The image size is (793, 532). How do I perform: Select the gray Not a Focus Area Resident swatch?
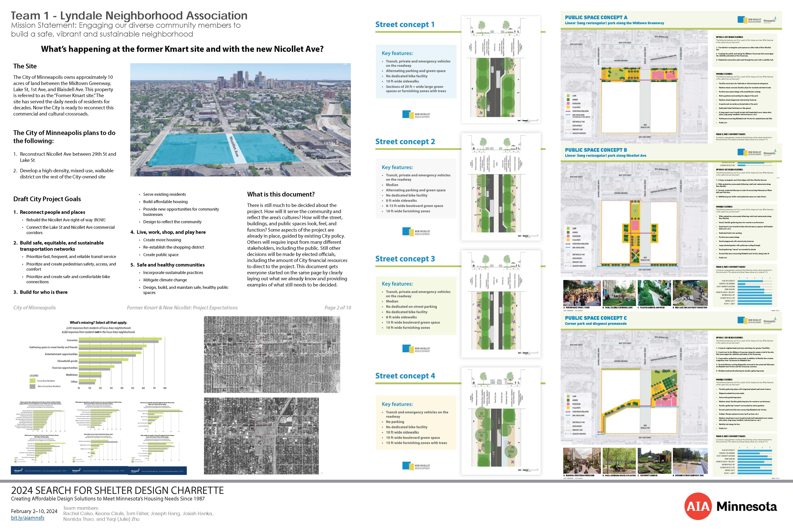pos(33,386)
